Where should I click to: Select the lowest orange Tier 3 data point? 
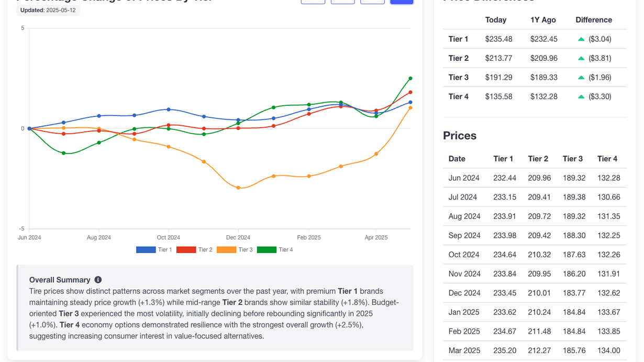(238, 188)
